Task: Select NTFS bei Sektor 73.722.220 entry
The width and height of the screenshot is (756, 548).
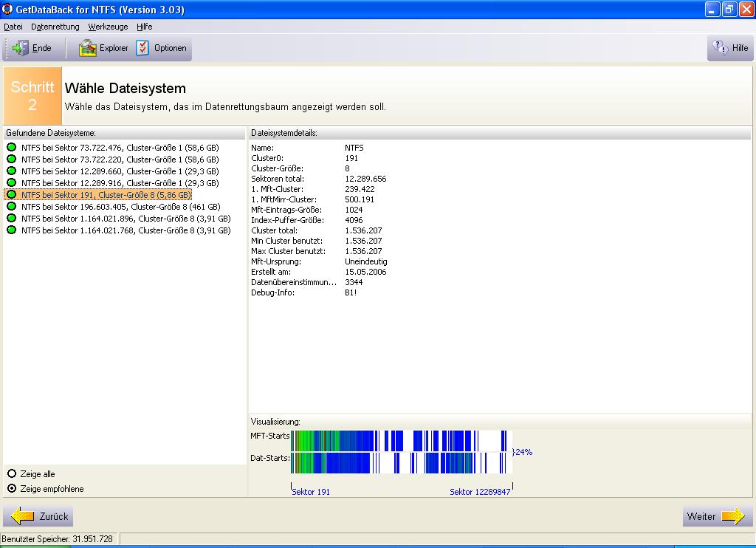Action: coord(120,160)
